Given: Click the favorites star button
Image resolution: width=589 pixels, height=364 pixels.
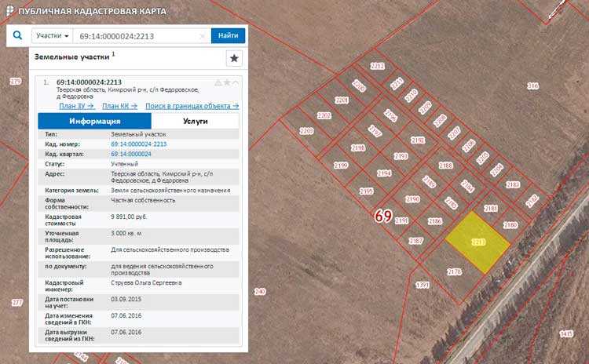Looking at the screenshot, I should (x=234, y=58).
